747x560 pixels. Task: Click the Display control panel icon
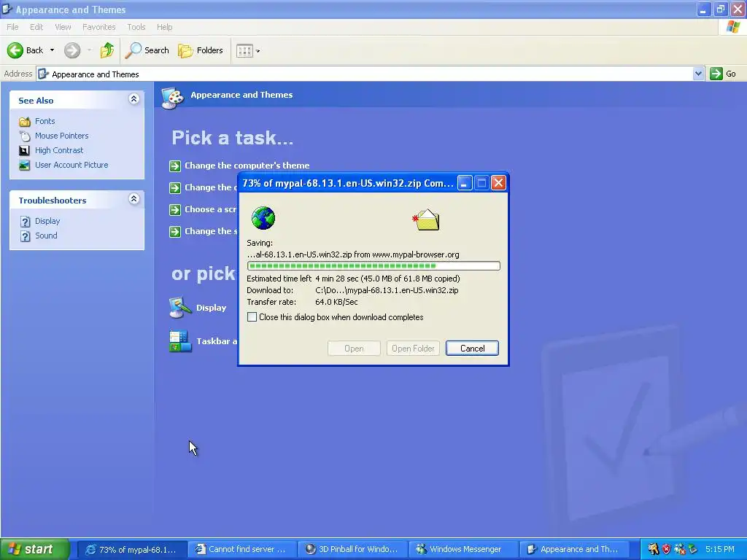[x=180, y=308]
